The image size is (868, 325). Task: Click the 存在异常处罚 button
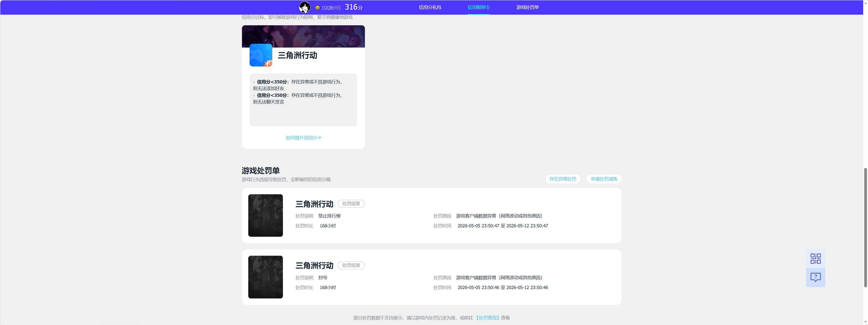click(x=563, y=179)
